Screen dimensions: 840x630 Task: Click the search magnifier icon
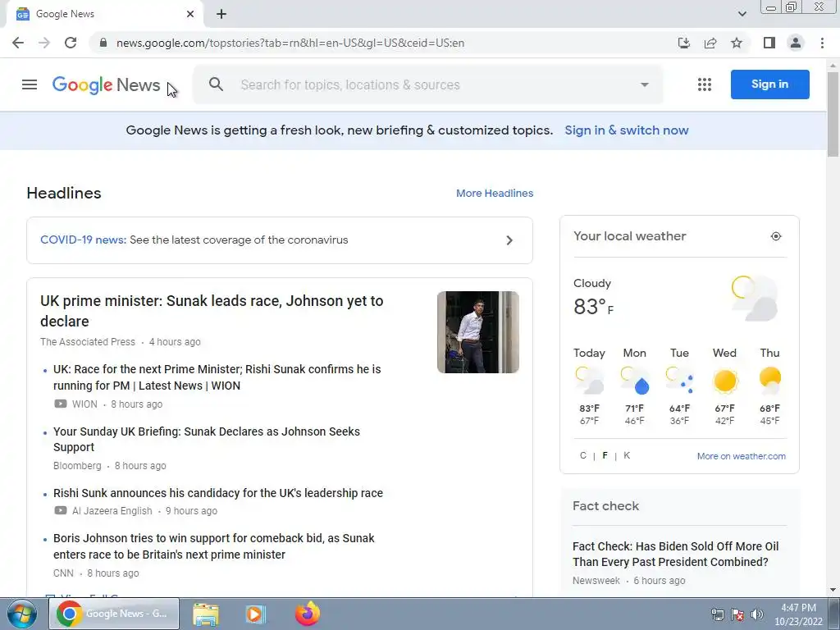(216, 84)
